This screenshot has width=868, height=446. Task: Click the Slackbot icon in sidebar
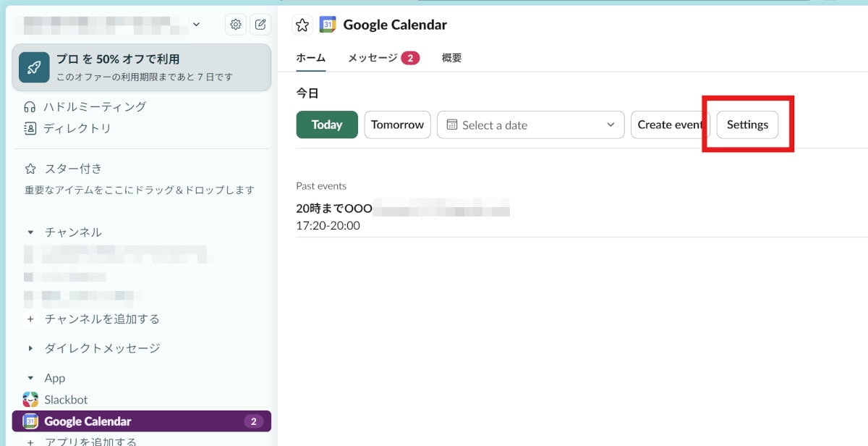30,400
